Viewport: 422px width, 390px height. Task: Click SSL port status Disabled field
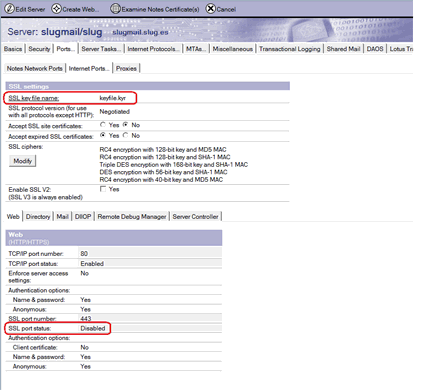pyautogui.click(x=150, y=328)
